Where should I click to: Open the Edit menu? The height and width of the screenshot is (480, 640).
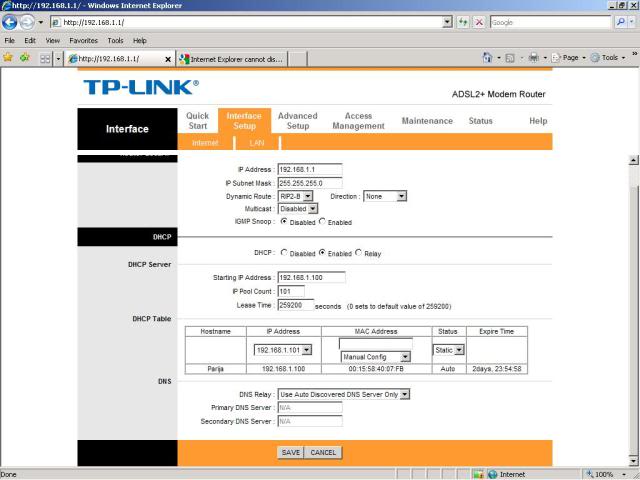[x=30, y=40]
